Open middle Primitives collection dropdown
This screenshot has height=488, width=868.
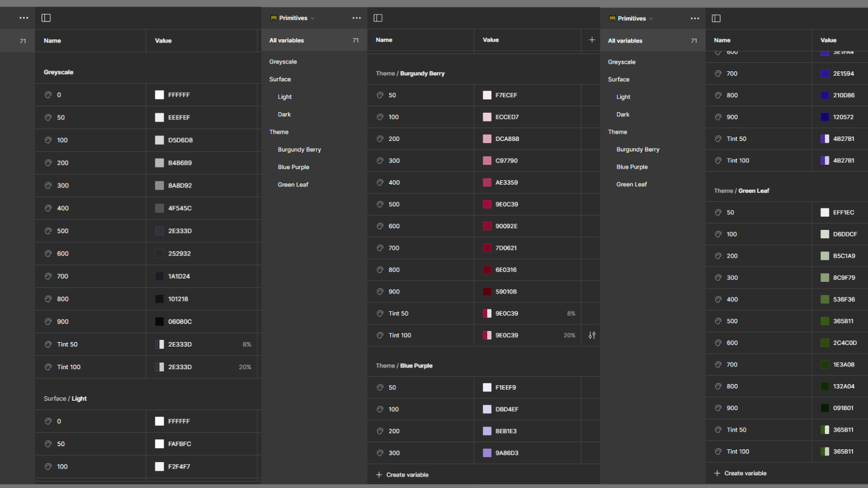(x=293, y=18)
